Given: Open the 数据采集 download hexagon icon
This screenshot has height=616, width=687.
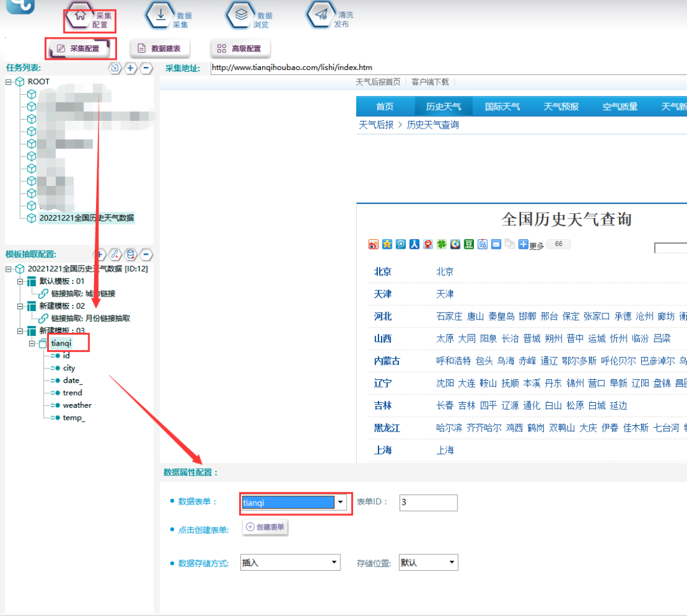Looking at the screenshot, I should pos(161,16).
